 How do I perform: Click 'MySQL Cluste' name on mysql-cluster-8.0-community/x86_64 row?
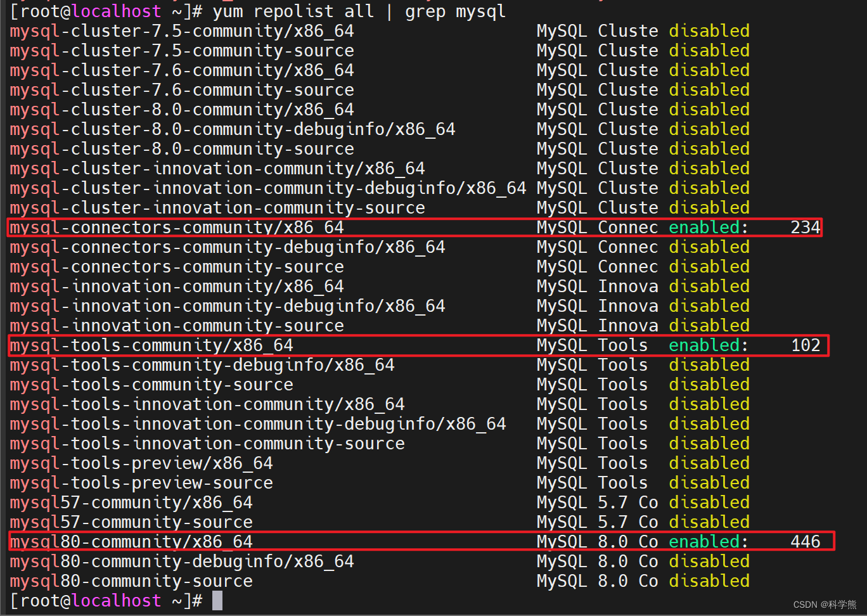coord(598,110)
